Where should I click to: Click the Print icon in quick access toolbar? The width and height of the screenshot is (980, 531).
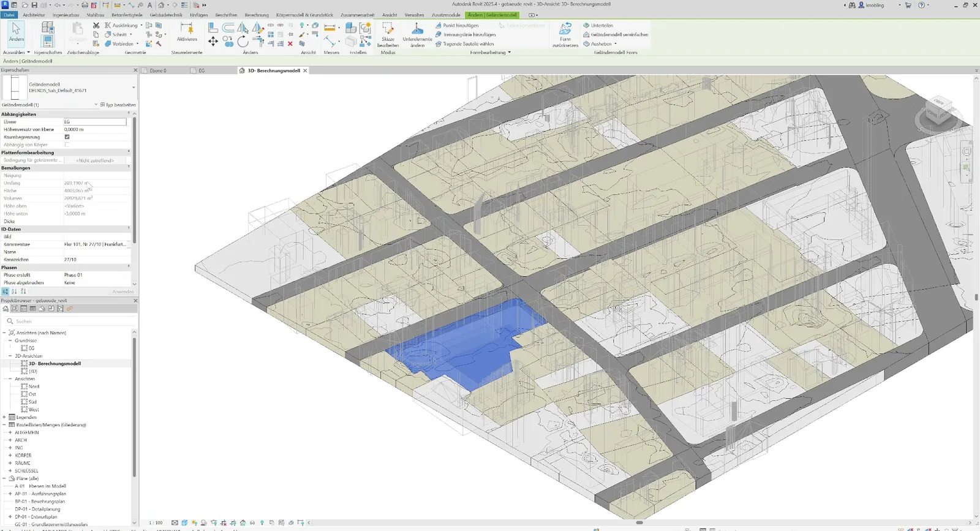click(x=85, y=5)
